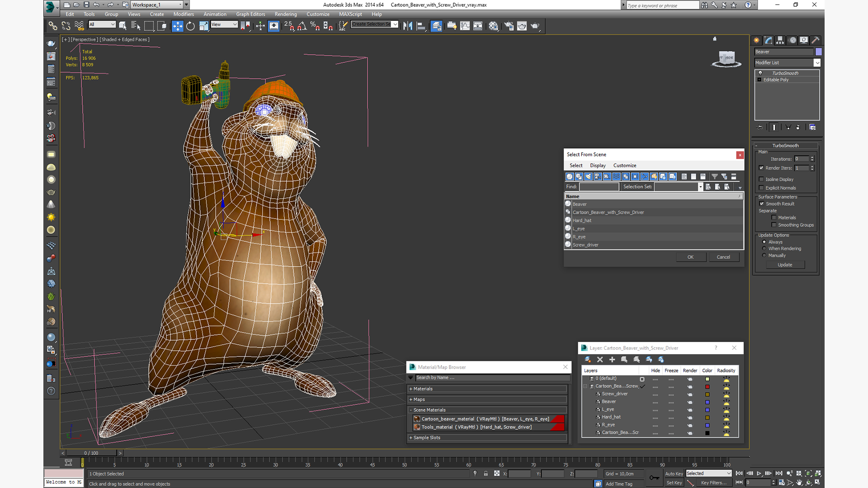
Task: Toggle Angle Snap in main toolbar
Action: click(x=302, y=26)
